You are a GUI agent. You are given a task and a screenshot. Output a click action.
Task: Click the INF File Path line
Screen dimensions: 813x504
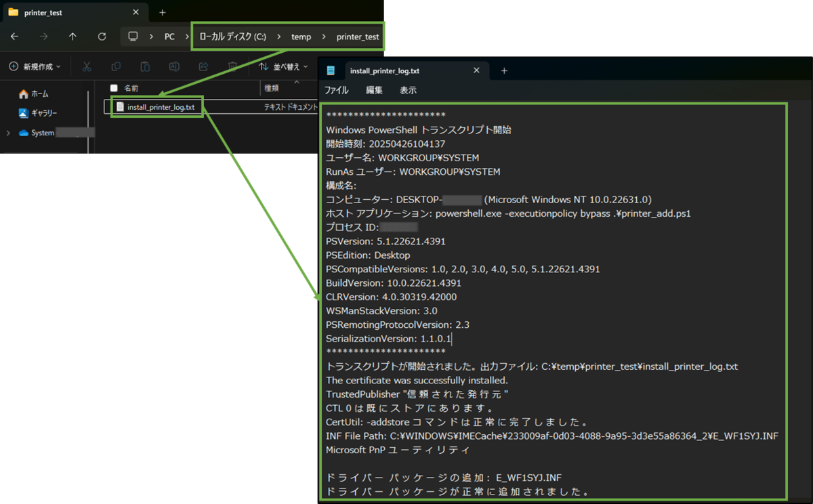click(552, 436)
